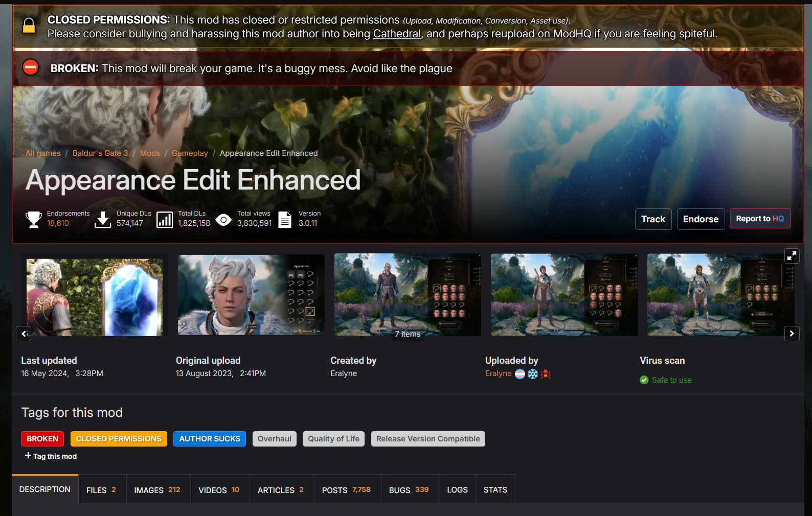The height and width of the screenshot is (516, 812).
Task: Click the striped flag badge beside Eralyne
Action: [520, 374]
